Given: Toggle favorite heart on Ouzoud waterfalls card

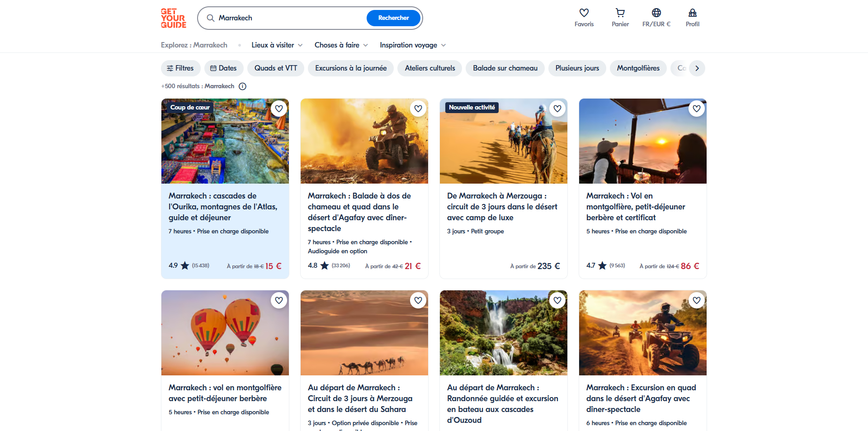Looking at the screenshot, I should 557,300.
